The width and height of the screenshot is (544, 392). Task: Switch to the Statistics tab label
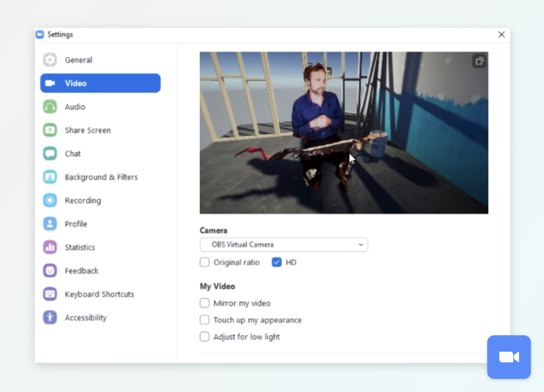coord(80,247)
